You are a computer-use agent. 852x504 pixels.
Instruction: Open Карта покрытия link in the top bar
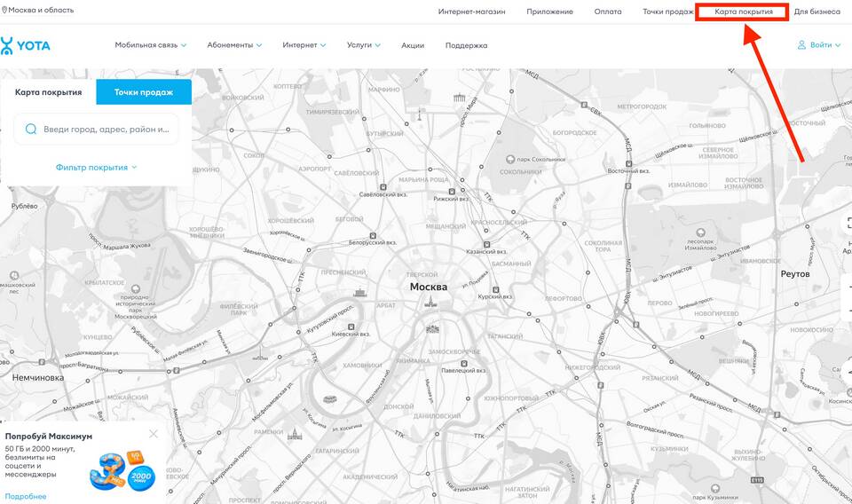tap(743, 12)
